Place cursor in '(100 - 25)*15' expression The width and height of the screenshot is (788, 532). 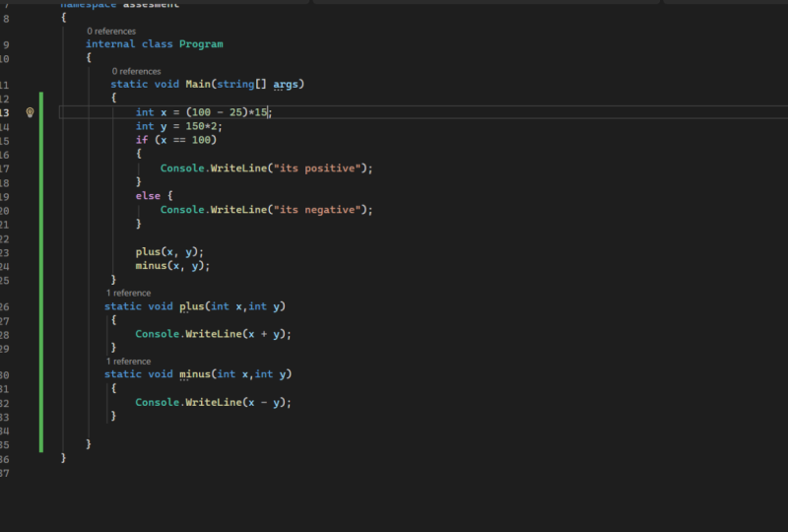coord(227,112)
